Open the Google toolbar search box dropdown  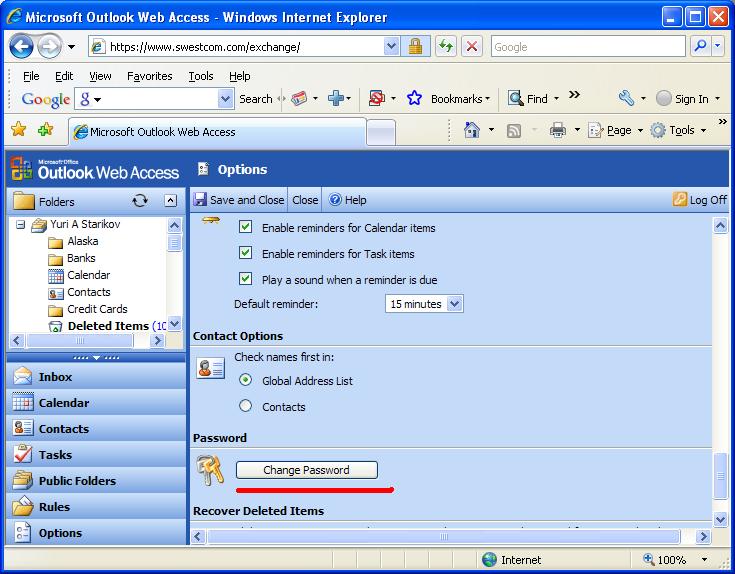225,98
